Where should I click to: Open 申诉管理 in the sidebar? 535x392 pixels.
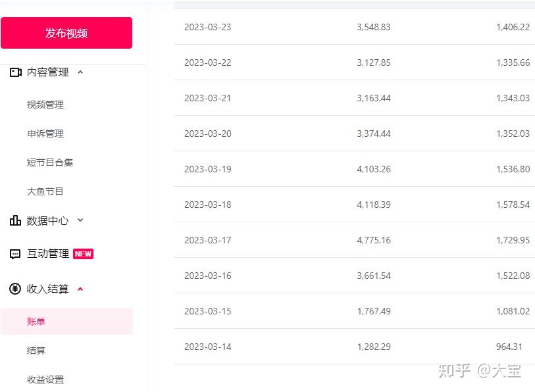pyautogui.click(x=45, y=134)
